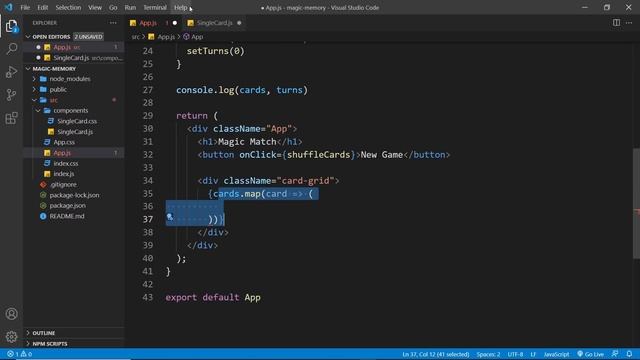This screenshot has height=360, width=640.
Task: Open the Help menu
Action: coord(180,7)
